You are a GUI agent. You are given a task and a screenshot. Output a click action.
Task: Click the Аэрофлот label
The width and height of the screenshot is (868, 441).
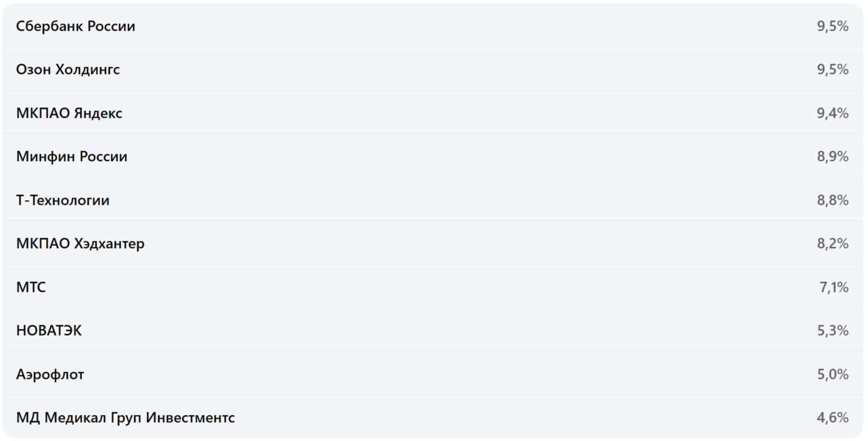tap(50, 374)
